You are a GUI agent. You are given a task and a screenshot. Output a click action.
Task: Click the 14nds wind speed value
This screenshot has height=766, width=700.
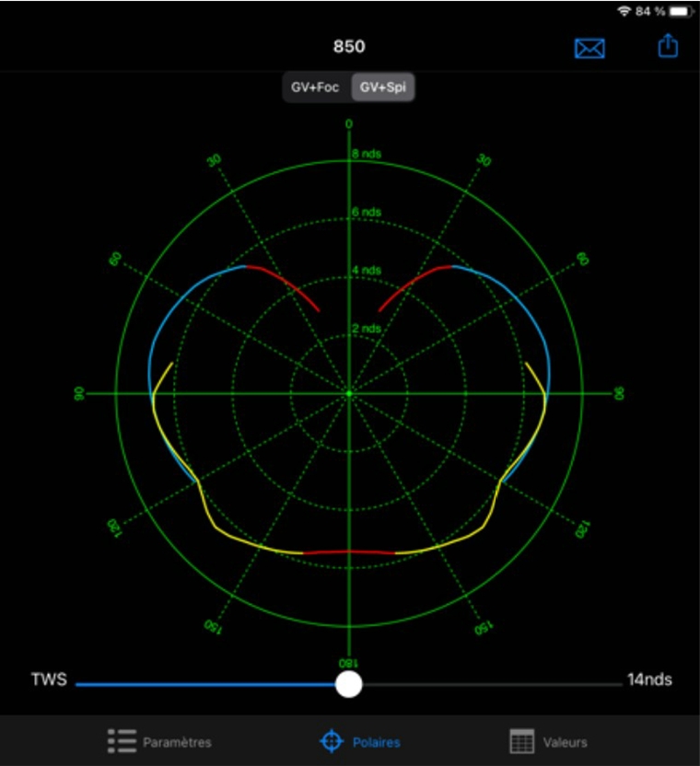[x=649, y=680]
